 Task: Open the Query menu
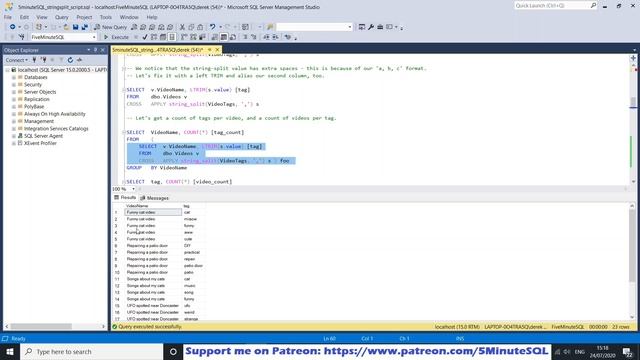(62, 17)
